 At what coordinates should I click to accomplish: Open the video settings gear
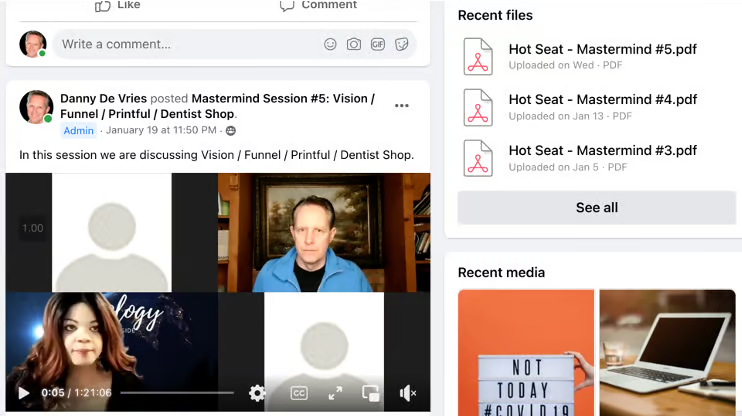click(257, 393)
